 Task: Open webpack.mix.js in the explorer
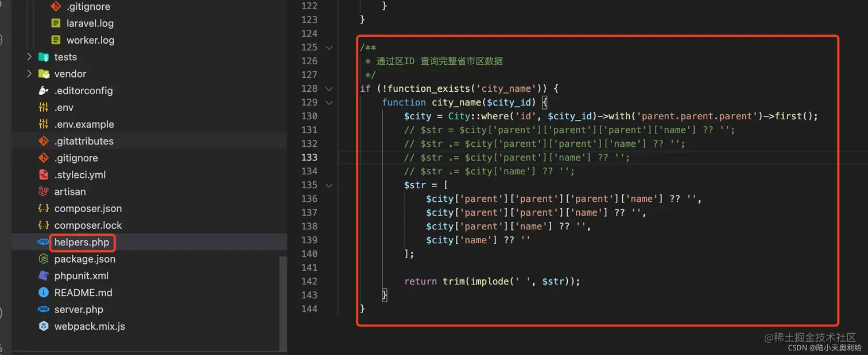click(x=90, y=326)
